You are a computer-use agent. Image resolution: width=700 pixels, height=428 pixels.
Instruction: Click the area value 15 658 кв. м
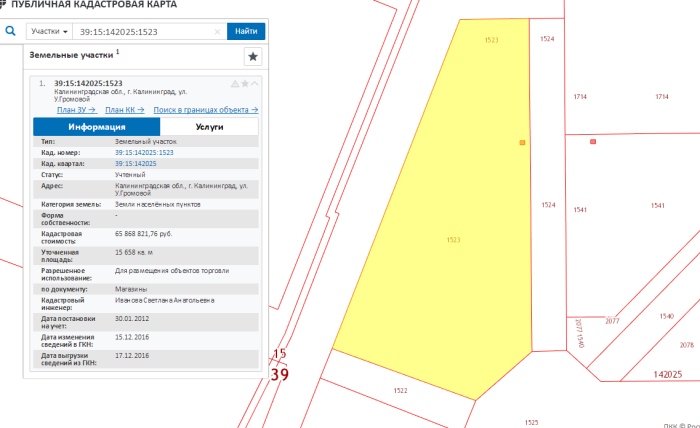[134, 252]
